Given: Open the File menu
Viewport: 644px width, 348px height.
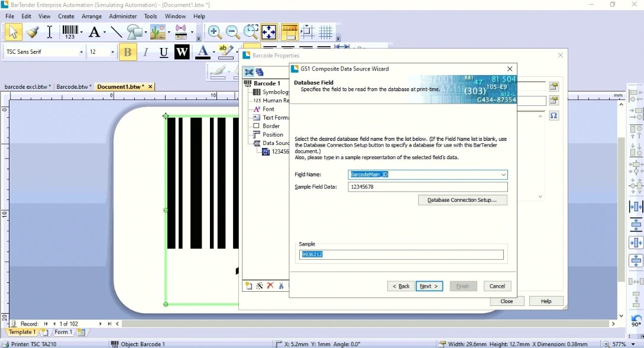Looking at the screenshot, I should [x=10, y=16].
